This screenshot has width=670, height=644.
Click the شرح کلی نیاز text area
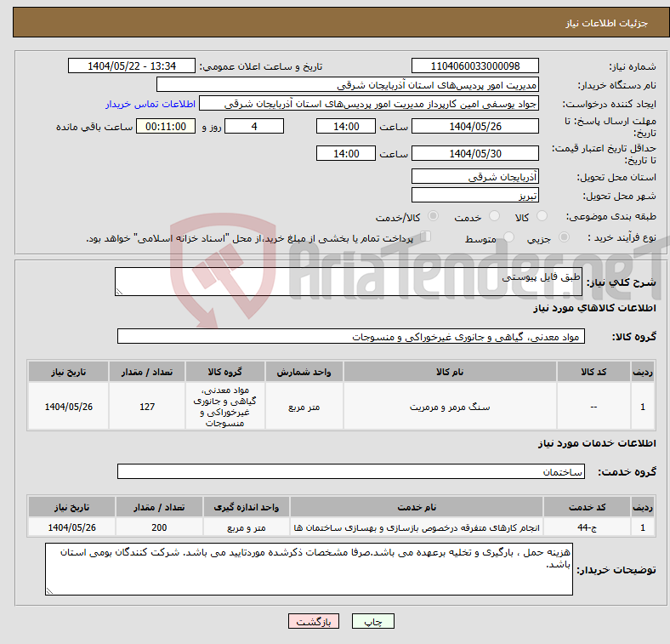(349, 282)
